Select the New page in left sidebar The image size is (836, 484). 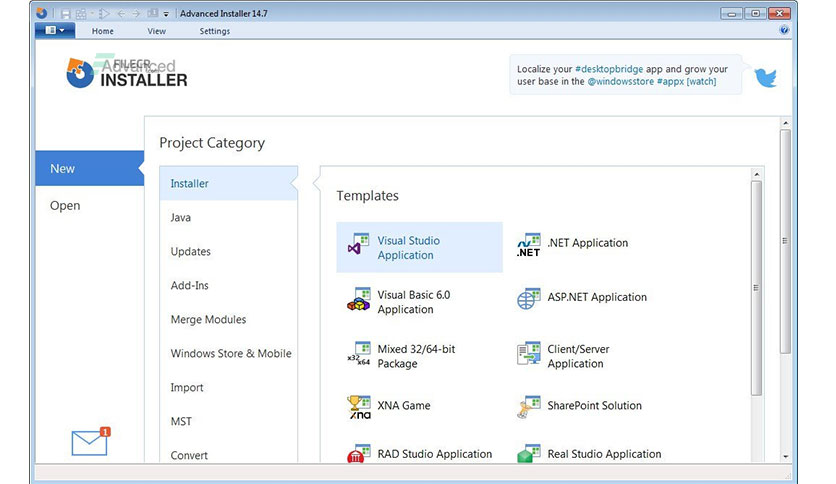pyautogui.click(x=90, y=168)
